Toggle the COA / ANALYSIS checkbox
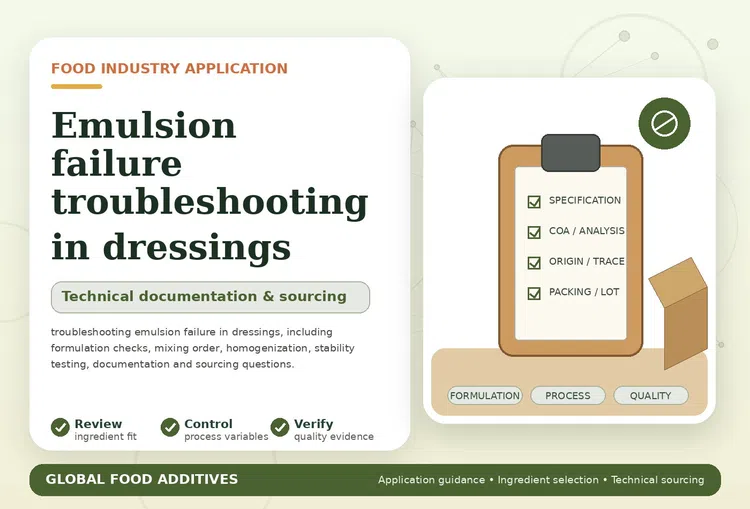Screen dimensions: 750x509 pyautogui.click(x=534, y=232)
